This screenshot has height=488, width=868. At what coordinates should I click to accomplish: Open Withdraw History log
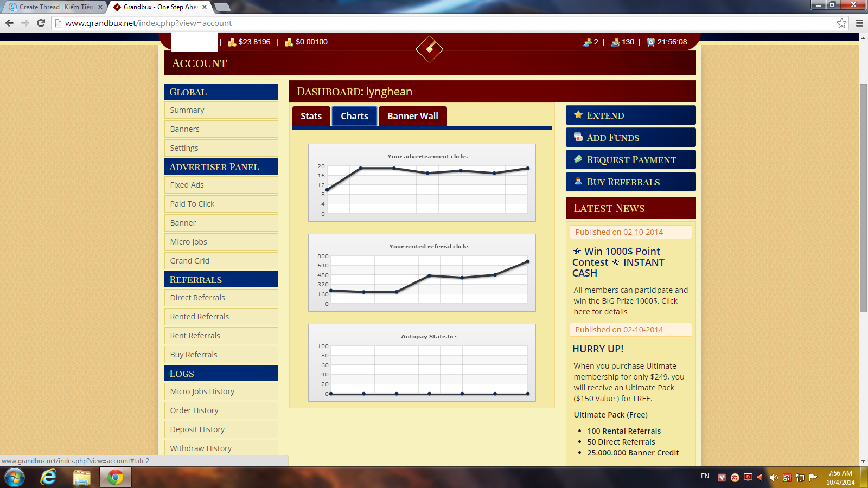pos(221,448)
